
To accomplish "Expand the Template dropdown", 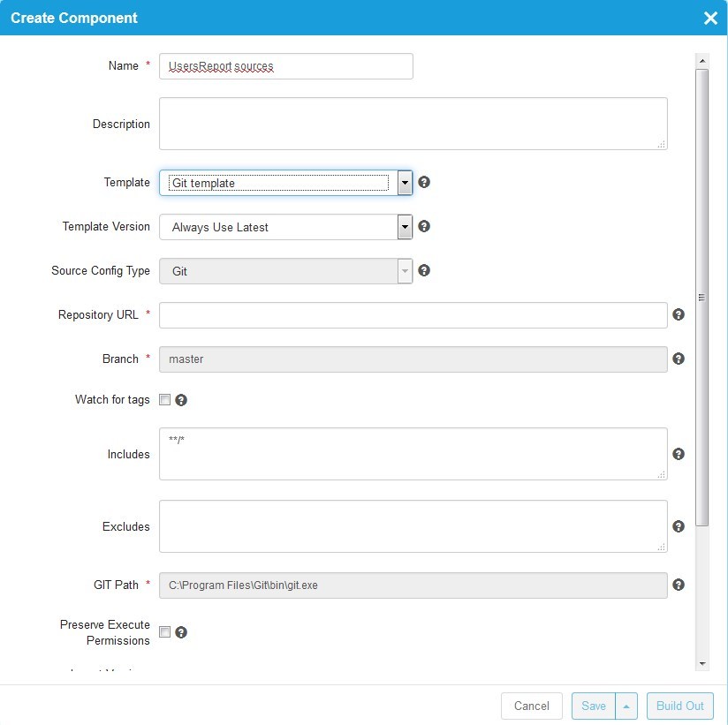I will (x=405, y=183).
